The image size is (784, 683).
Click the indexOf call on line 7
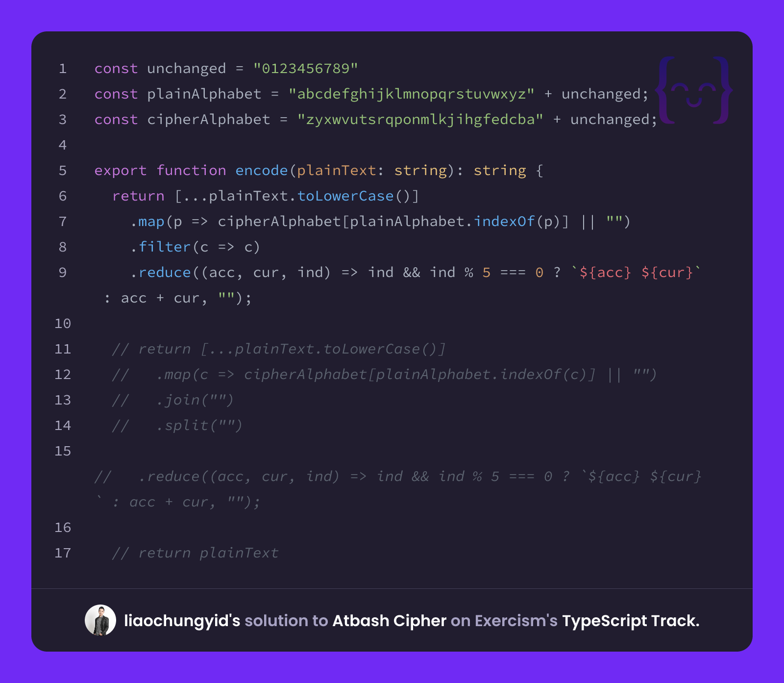(504, 221)
